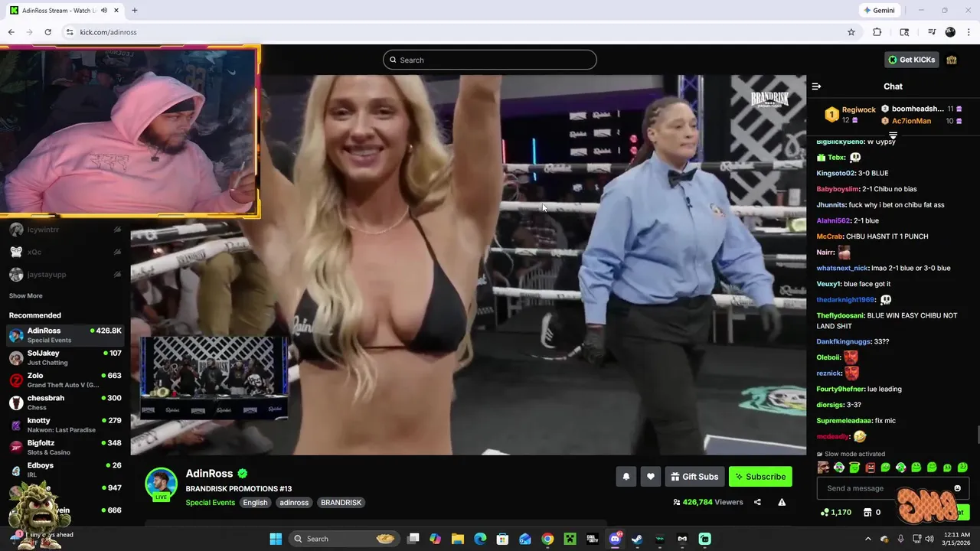
Task: Click username McCrab in chat
Action: (829, 236)
